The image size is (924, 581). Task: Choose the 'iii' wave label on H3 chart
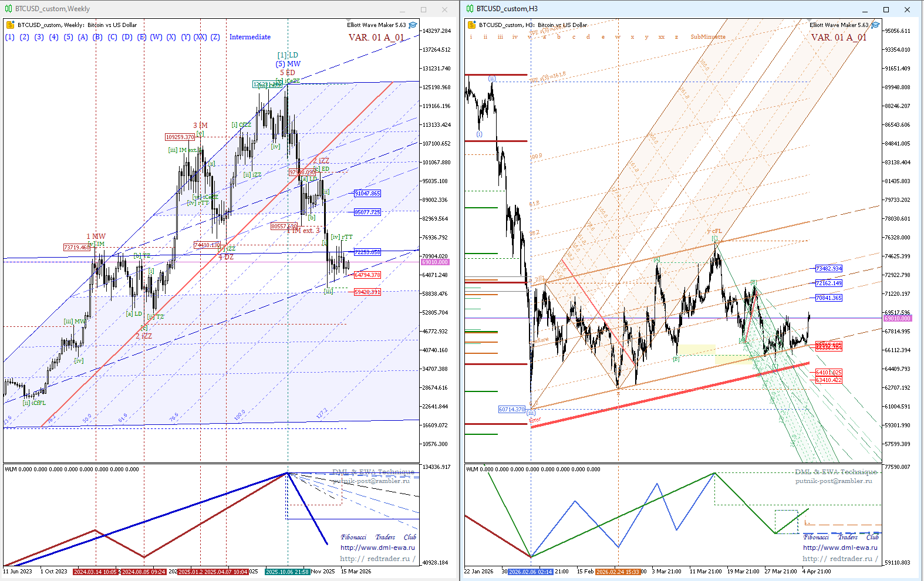click(500, 37)
